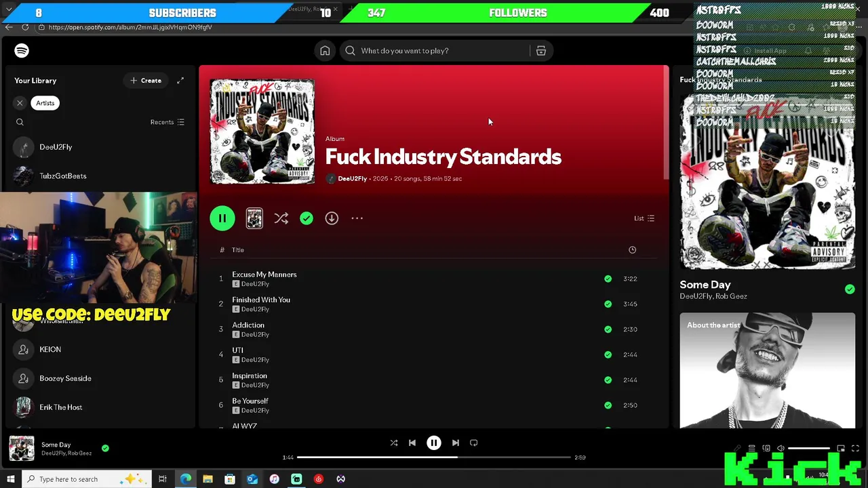The image size is (868, 488).
Task: Click the browser address bar URL
Action: click(130, 27)
